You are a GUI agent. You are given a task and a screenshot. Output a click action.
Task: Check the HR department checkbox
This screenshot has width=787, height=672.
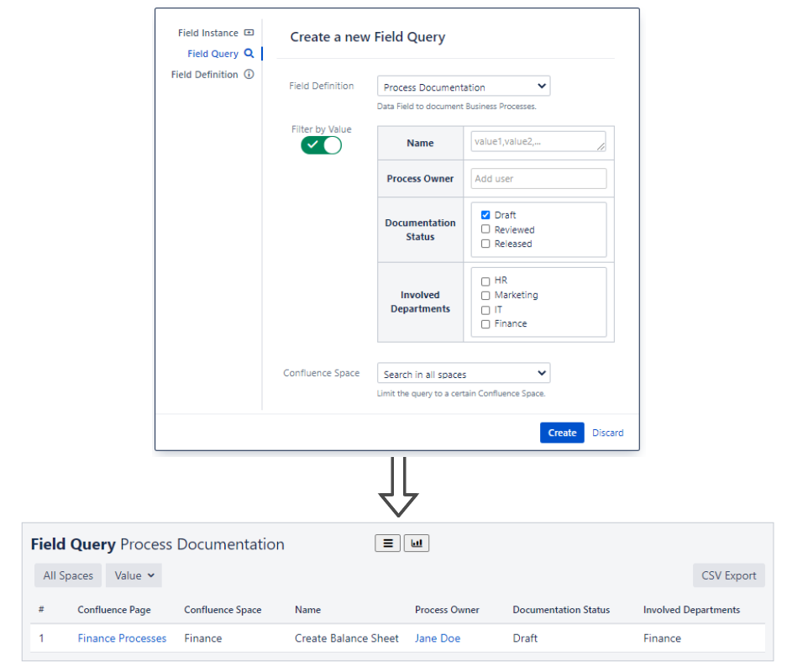pos(485,281)
